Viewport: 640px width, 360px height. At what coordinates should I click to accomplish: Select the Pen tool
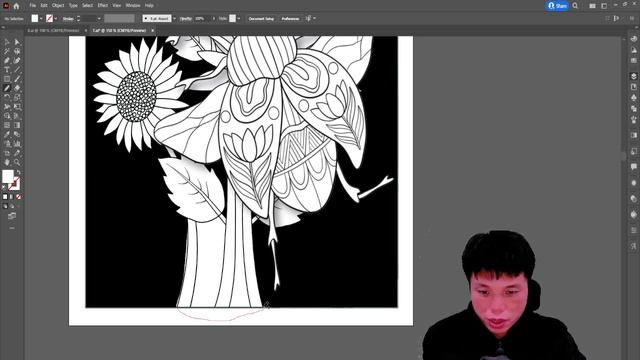coord(7,60)
